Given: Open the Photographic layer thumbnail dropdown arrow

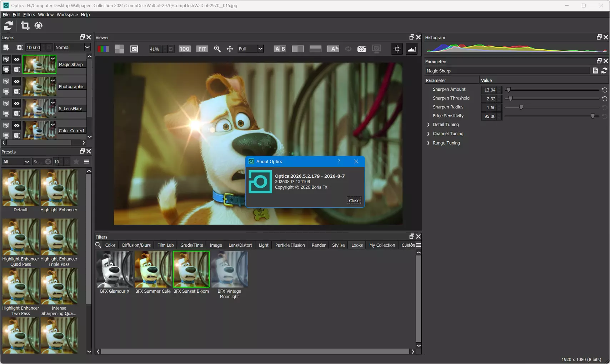Looking at the screenshot, I should pyautogui.click(x=53, y=81).
